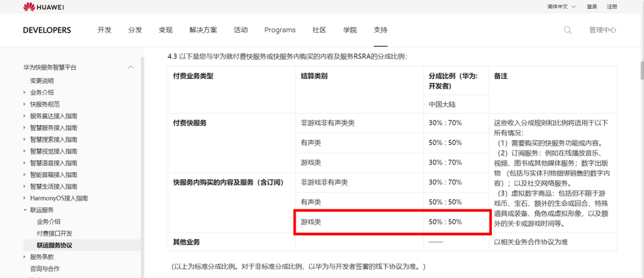
Task: Open the 解决方案 menu
Action: (x=203, y=30)
